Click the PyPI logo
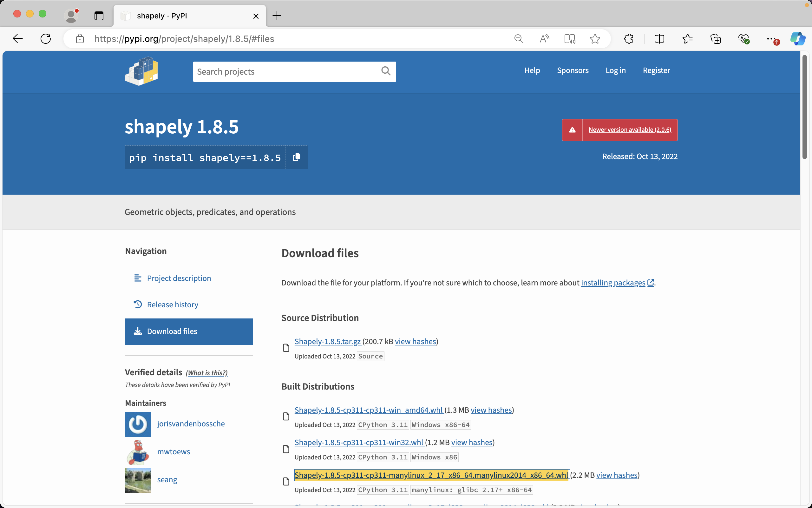This screenshot has width=812, height=508. pos(141,71)
